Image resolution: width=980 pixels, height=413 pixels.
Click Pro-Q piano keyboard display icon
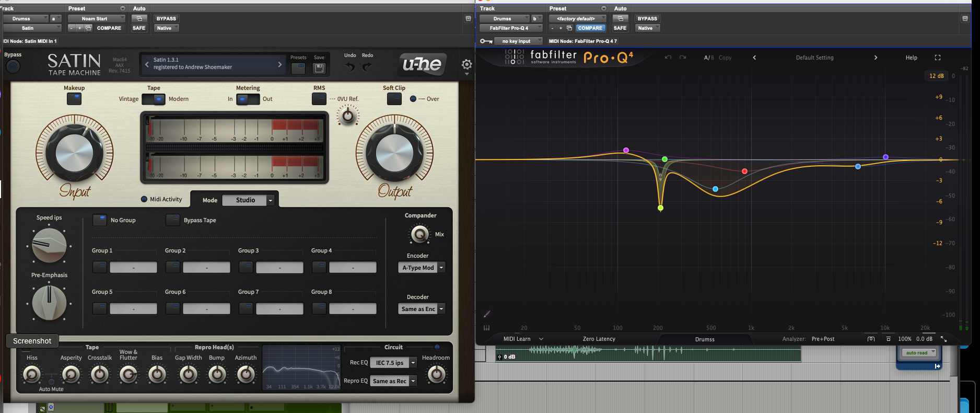click(486, 328)
